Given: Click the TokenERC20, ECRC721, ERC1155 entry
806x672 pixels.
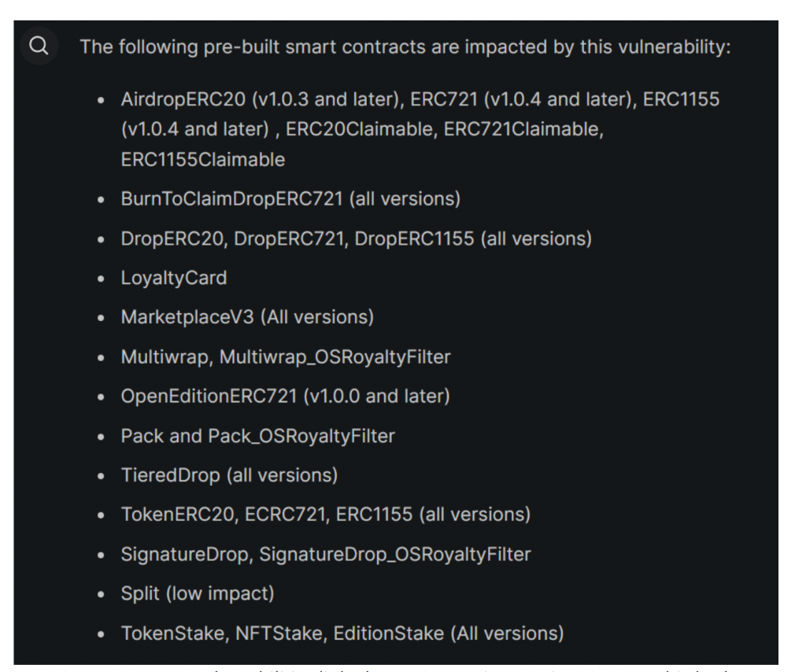Looking at the screenshot, I should (x=325, y=515).
